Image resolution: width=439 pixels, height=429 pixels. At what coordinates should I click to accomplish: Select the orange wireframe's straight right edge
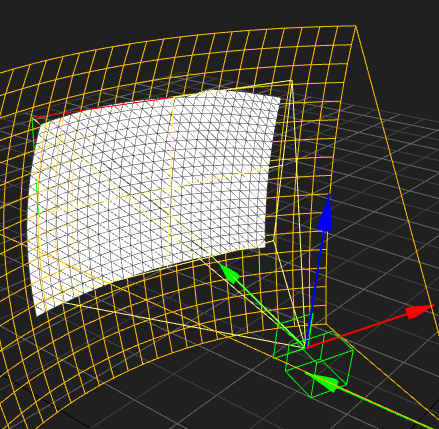coord(397,179)
